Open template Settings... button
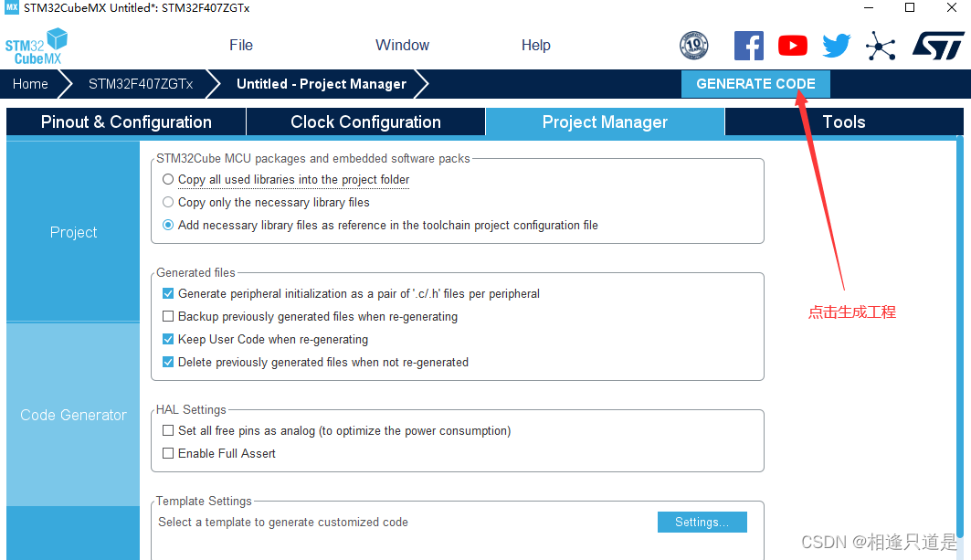The width and height of the screenshot is (971, 560). coord(702,523)
